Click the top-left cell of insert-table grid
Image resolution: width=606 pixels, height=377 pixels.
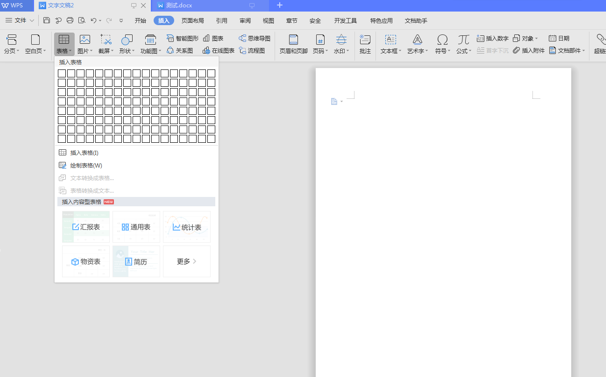tap(62, 73)
